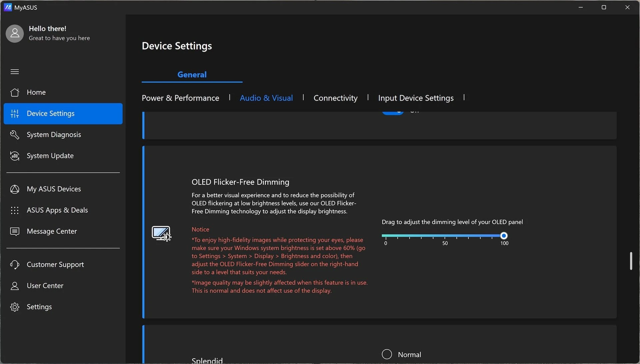Open ASUS Apps & Deals
640x364 pixels.
[x=63, y=210]
